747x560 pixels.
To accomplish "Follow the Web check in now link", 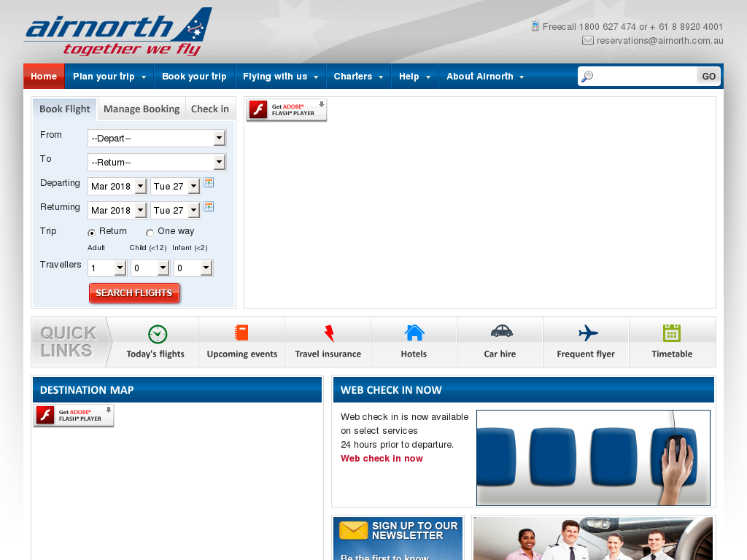I will [x=382, y=459].
